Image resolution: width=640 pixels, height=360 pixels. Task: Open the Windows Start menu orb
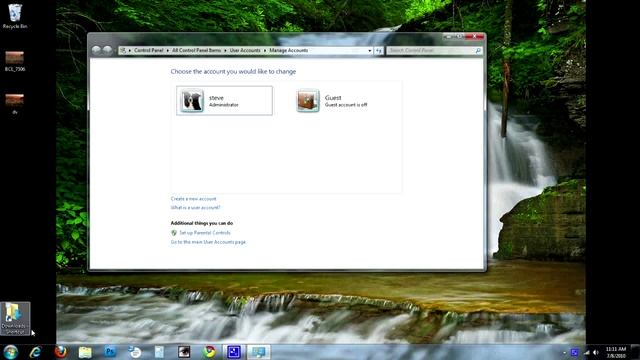11,352
